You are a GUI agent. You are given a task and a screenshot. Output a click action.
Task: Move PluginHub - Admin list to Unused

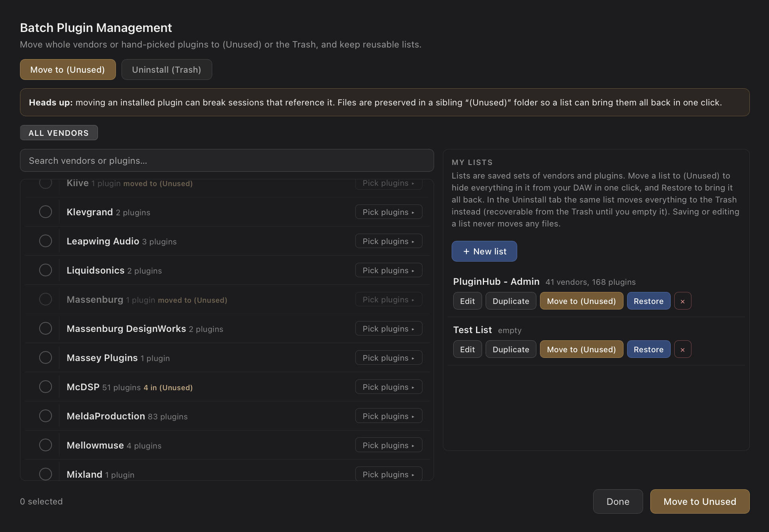[582, 301]
